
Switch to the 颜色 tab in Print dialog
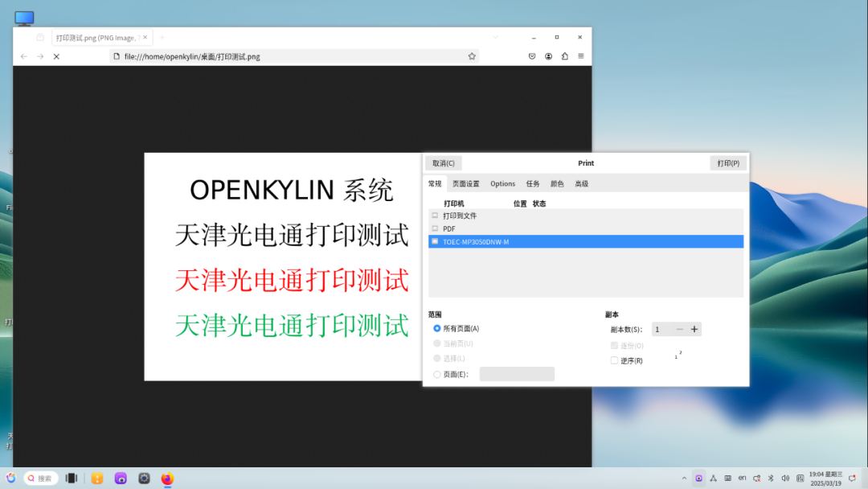[x=558, y=183]
